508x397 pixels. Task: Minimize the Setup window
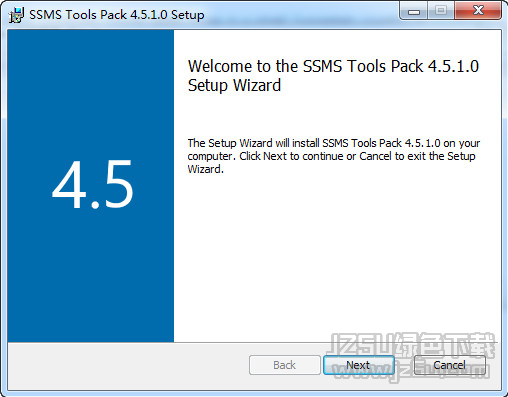pyautogui.click(x=414, y=11)
